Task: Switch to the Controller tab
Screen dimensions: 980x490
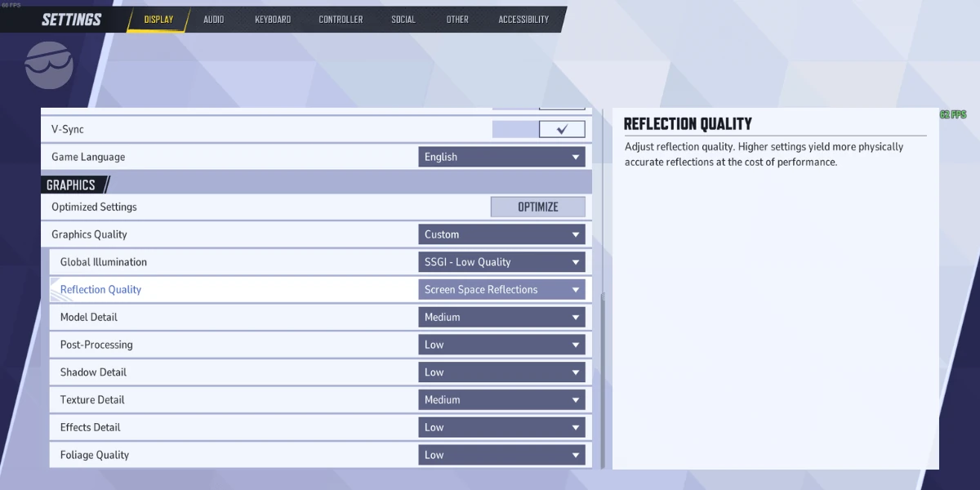Action: click(x=341, y=20)
